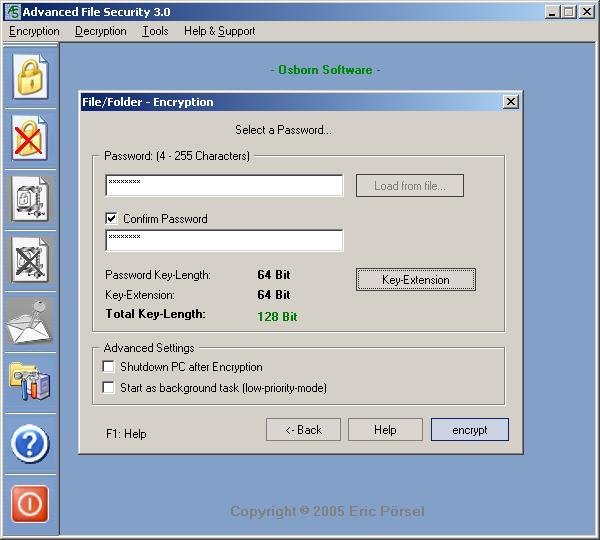600x540 pixels.
Task: Click into the Password input field
Action: [x=225, y=186]
